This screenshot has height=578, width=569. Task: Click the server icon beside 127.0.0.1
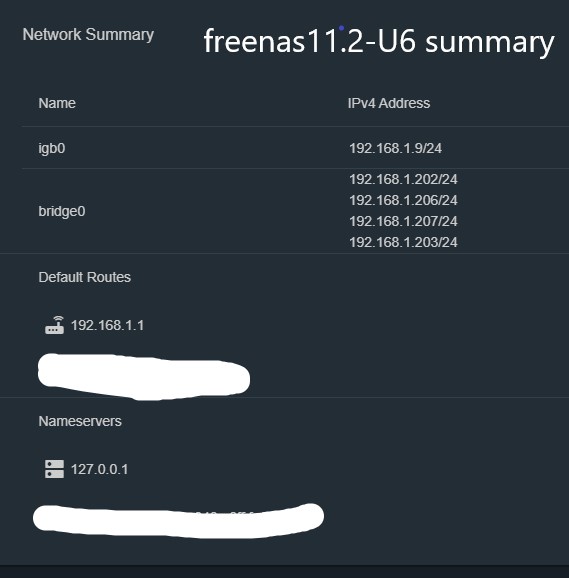click(54, 469)
